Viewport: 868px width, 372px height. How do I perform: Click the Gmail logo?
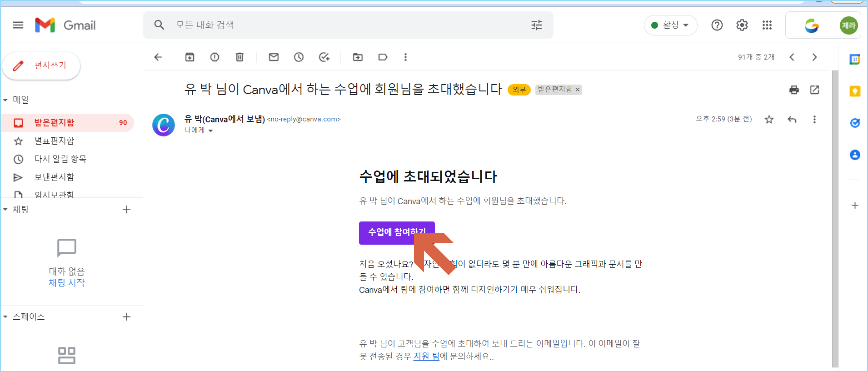point(65,25)
